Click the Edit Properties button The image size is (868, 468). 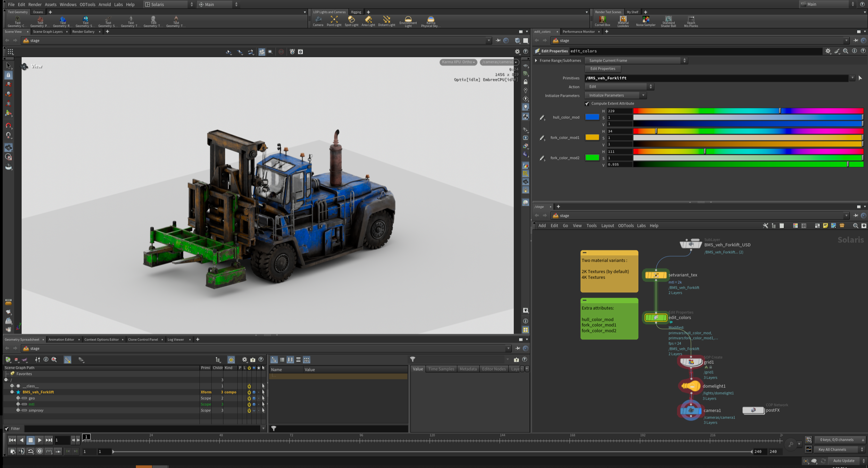click(602, 69)
